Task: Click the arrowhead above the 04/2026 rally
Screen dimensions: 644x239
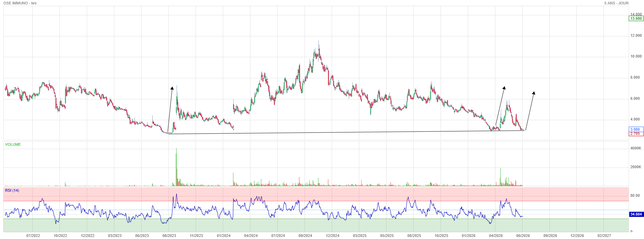Action: [504, 88]
